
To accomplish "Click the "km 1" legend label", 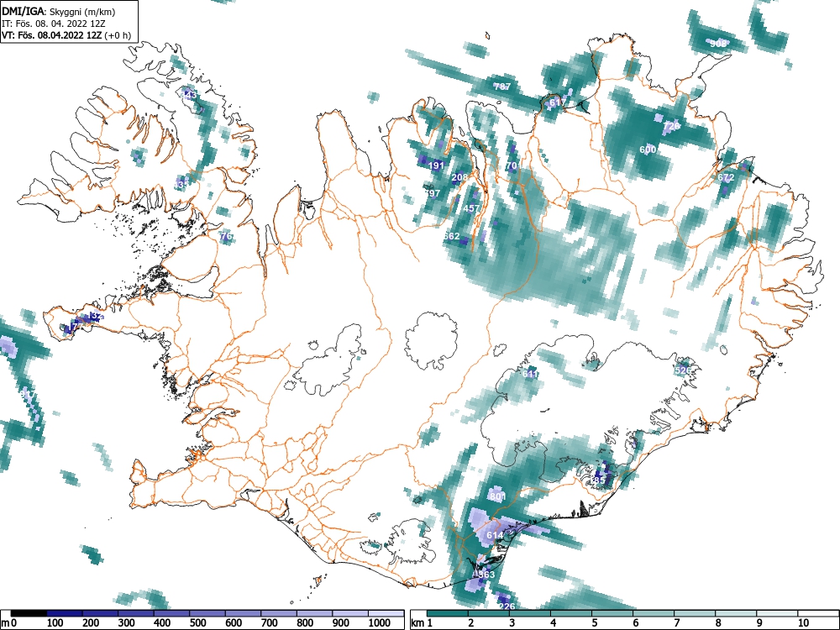I will coord(422,623).
